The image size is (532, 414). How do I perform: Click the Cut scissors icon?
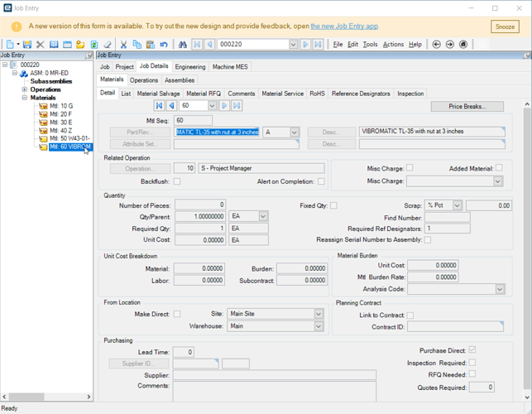pos(123,45)
